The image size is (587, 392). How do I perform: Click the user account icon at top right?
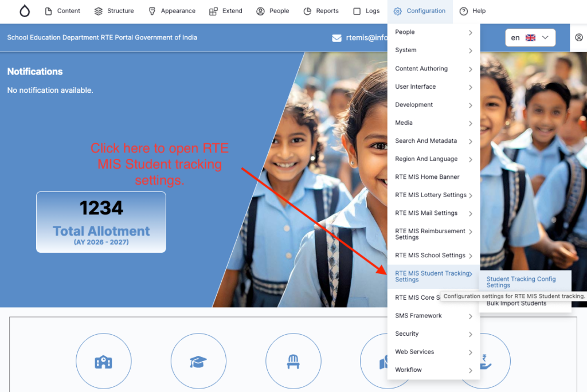coord(578,38)
